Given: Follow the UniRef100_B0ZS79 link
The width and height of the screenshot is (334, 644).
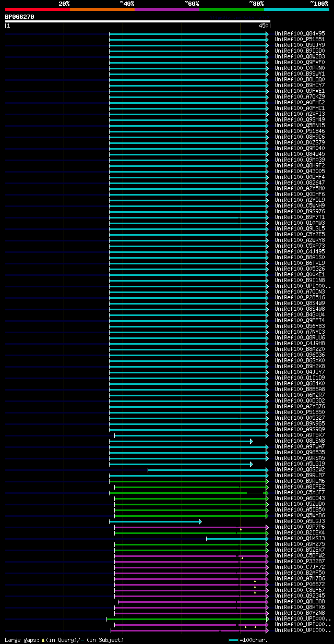Looking at the screenshot, I should (x=300, y=142).
